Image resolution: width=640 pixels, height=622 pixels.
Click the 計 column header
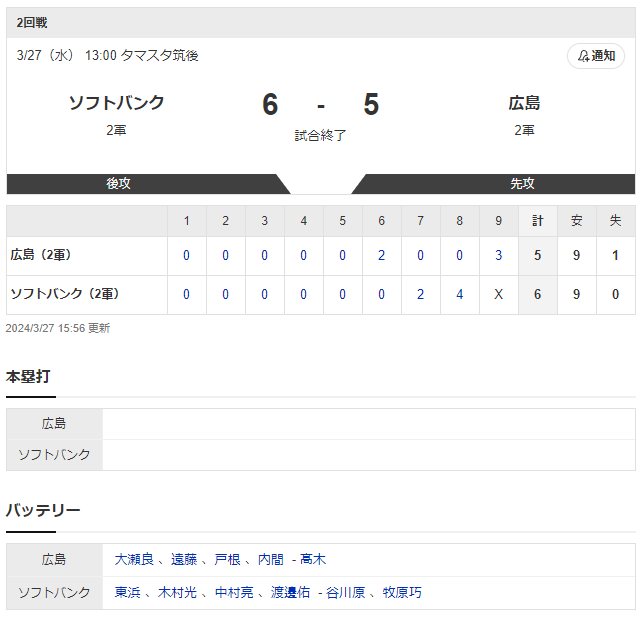(x=538, y=221)
